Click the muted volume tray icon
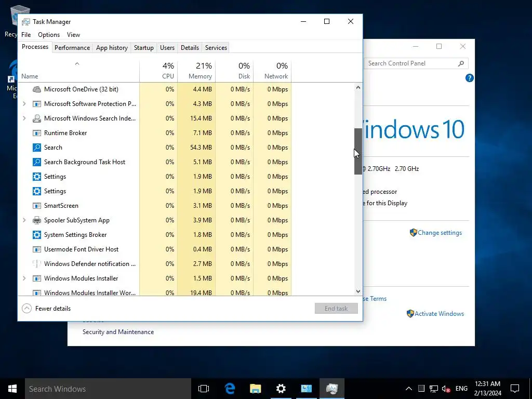This screenshot has height=399, width=532. [x=446, y=389]
